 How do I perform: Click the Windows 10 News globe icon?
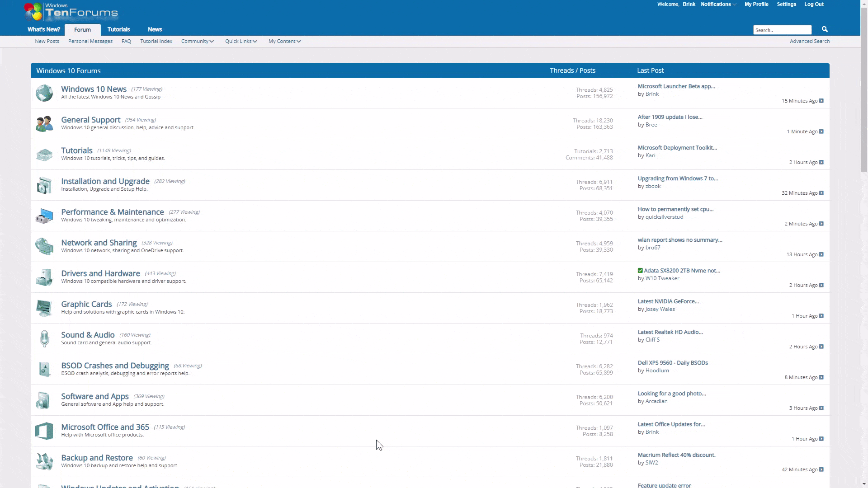(44, 93)
